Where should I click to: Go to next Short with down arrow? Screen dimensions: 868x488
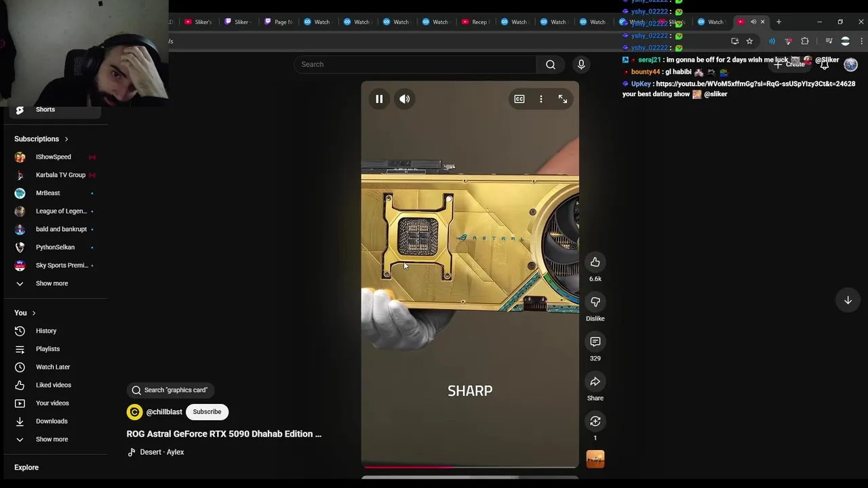(848, 300)
